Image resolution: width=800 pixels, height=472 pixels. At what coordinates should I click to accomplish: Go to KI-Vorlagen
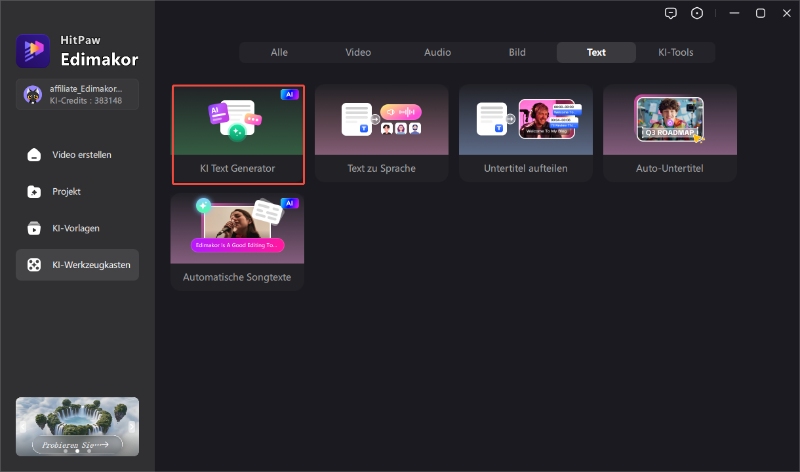77,228
